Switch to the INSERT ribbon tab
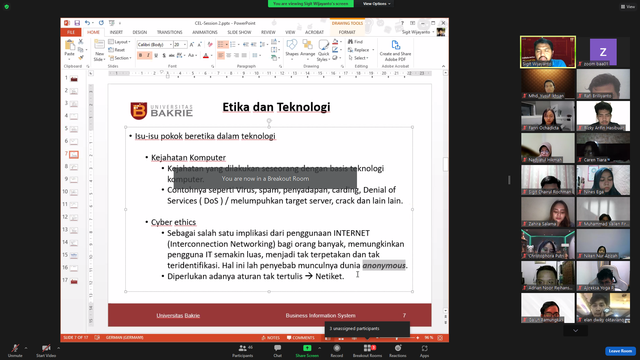The image size is (640, 360). click(x=116, y=32)
